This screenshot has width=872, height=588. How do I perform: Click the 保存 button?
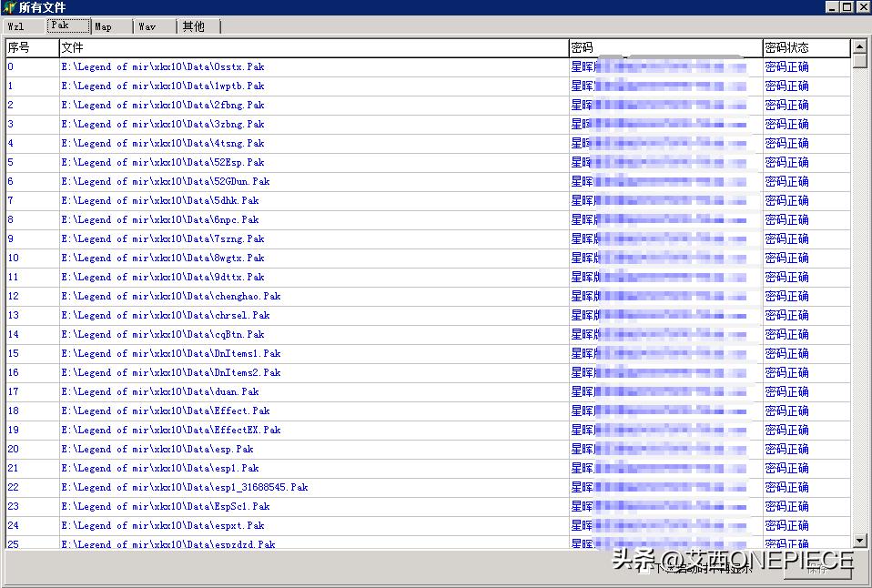pos(817,568)
